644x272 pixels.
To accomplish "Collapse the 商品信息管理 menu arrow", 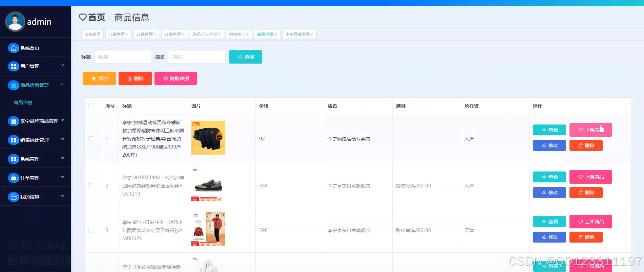I will 62,84.
